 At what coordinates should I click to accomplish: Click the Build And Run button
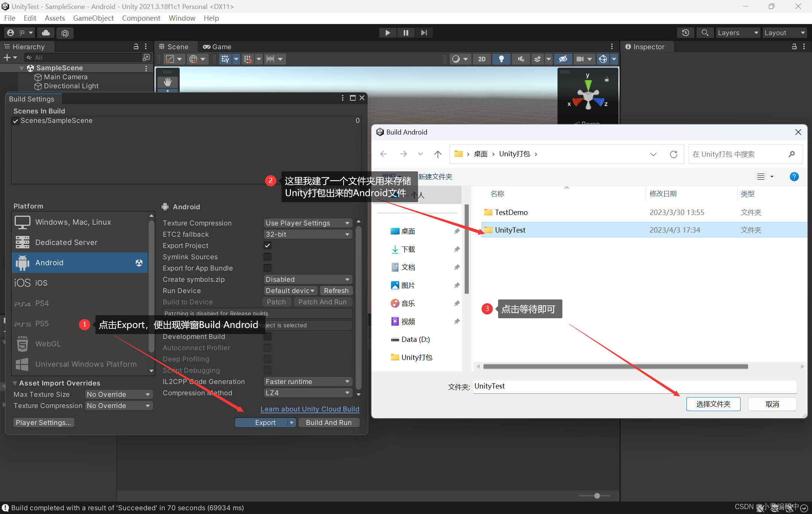[x=329, y=423]
